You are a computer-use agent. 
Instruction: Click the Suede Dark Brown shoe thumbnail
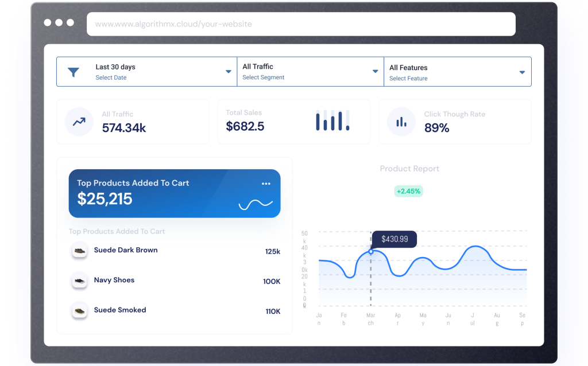pyautogui.click(x=80, y=251)
